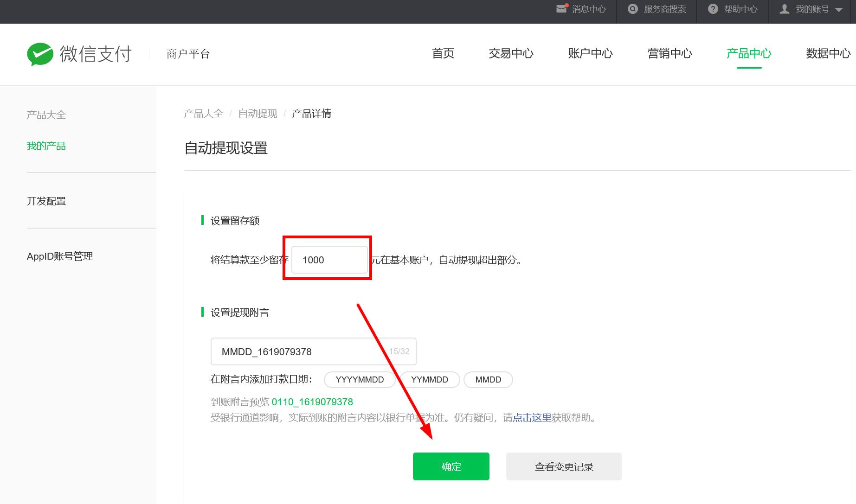
Task: Open 服务商搜索 in the top bar
Action: [x=664, y=9]
